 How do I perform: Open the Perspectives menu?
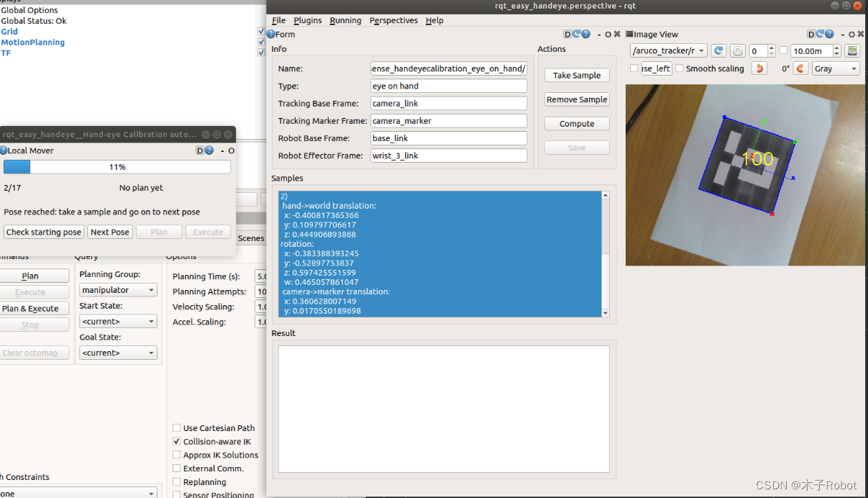coord(393,20)
